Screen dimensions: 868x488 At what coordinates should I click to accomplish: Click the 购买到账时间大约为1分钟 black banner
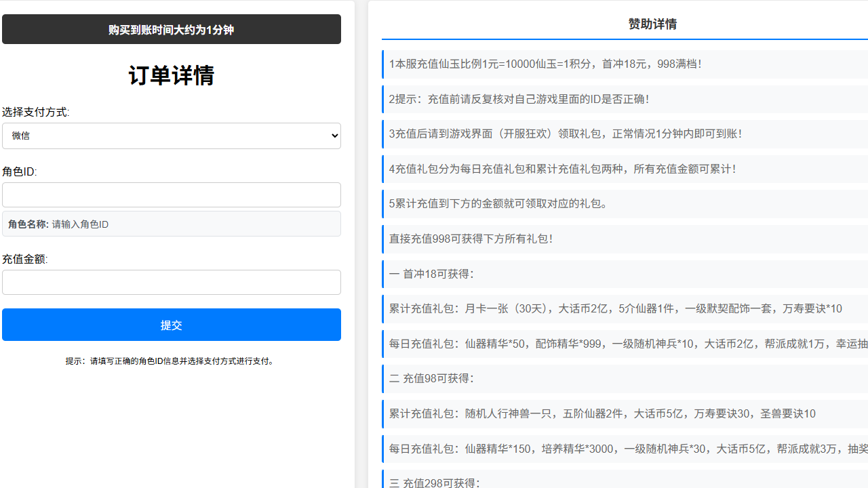(171, 29)
